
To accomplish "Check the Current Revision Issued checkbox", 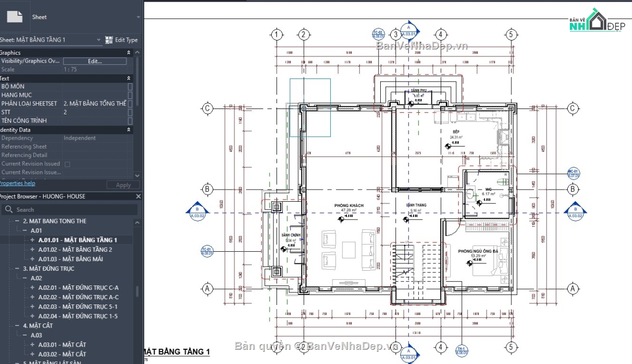I will pyautogui.click(x=67, y=164).
